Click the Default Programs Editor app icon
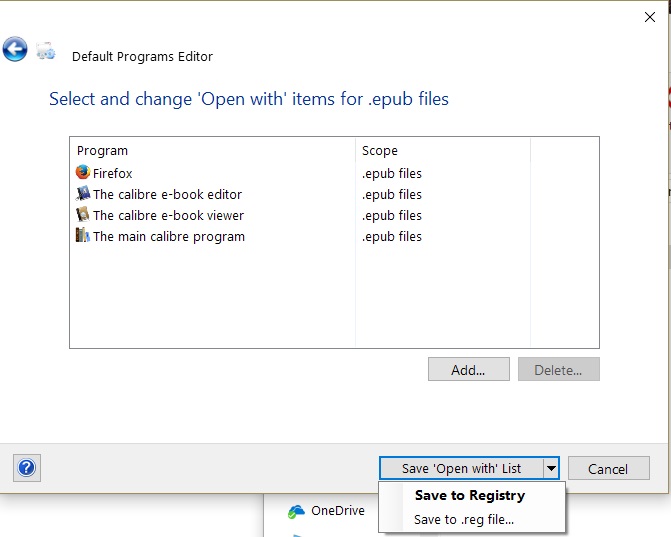The height and width of the screenshot is (537, 671). [45, 50]
